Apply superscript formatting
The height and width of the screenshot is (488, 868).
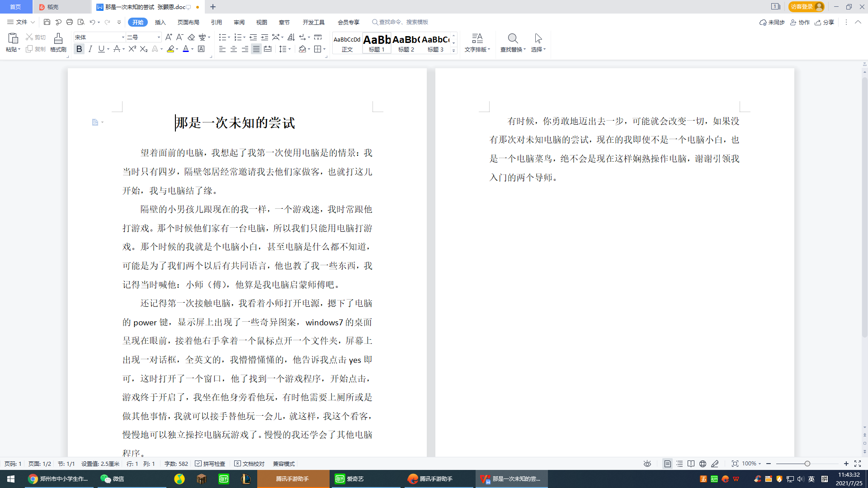tap(132, 49)
